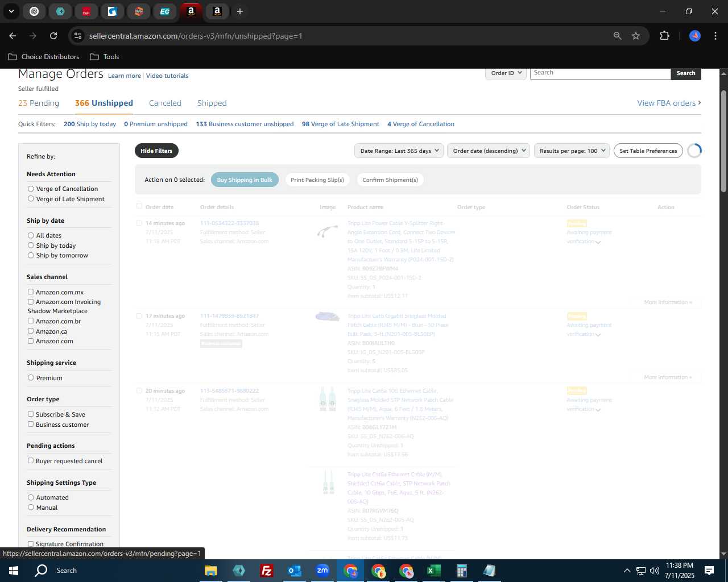
Task: Select Automated shipping settings type
Action: [x=31, y=497]
